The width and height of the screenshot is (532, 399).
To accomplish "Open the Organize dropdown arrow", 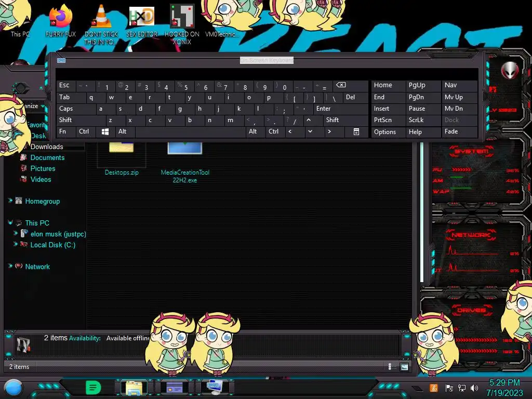I will pyautogui.click(x=43, y=107).
